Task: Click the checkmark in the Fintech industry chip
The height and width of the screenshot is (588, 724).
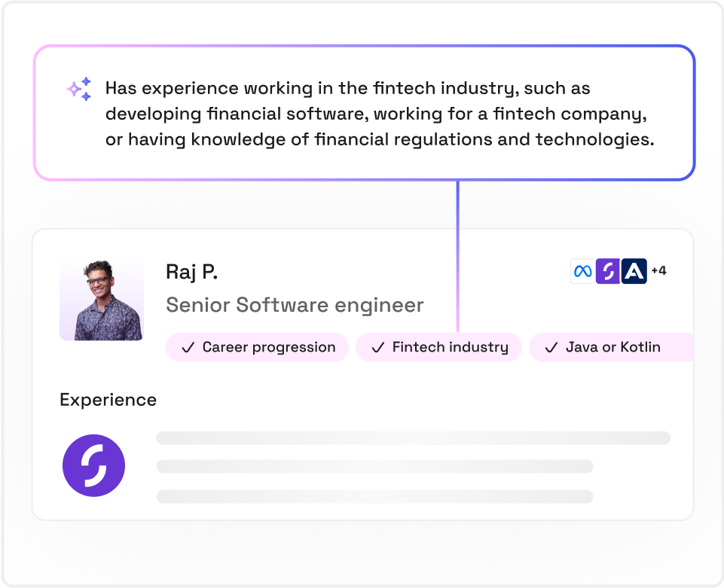Action: [x=377, y=348]
